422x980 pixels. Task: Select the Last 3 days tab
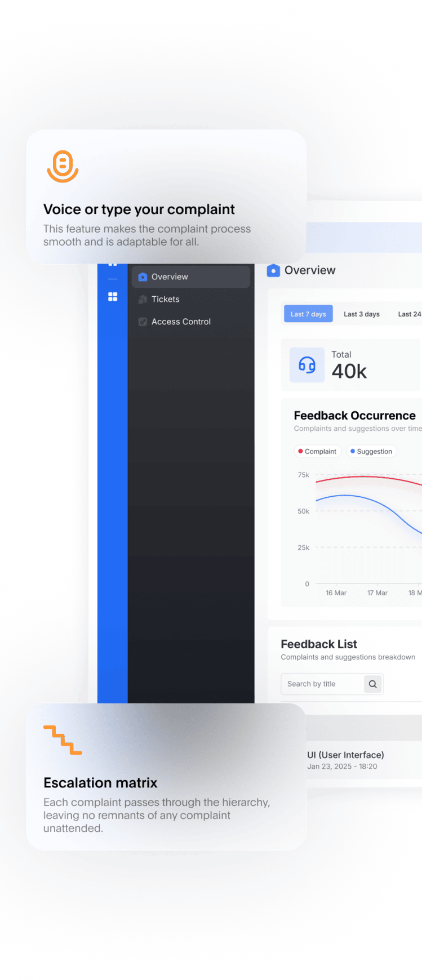pyautogui.click(x=362, y=314)
